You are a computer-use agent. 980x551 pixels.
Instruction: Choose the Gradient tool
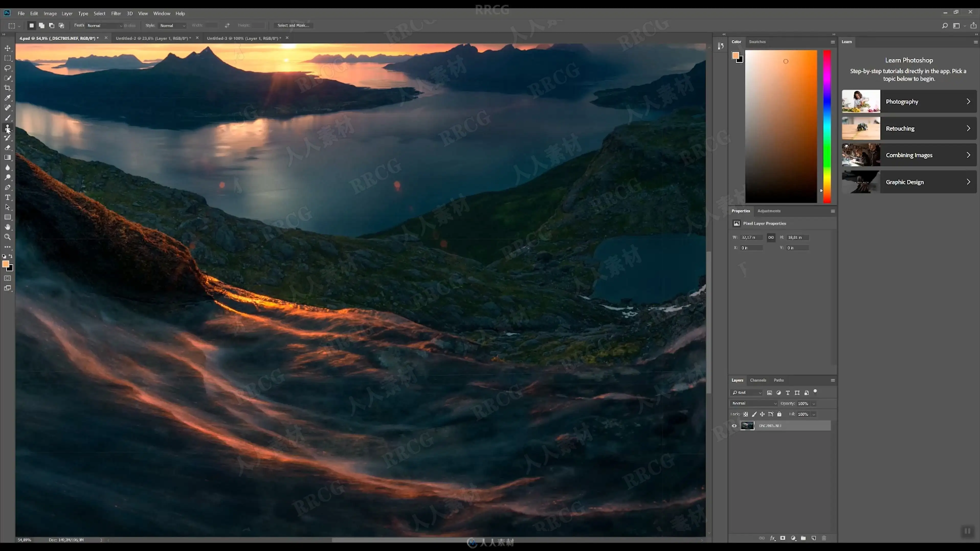[8, 157]
